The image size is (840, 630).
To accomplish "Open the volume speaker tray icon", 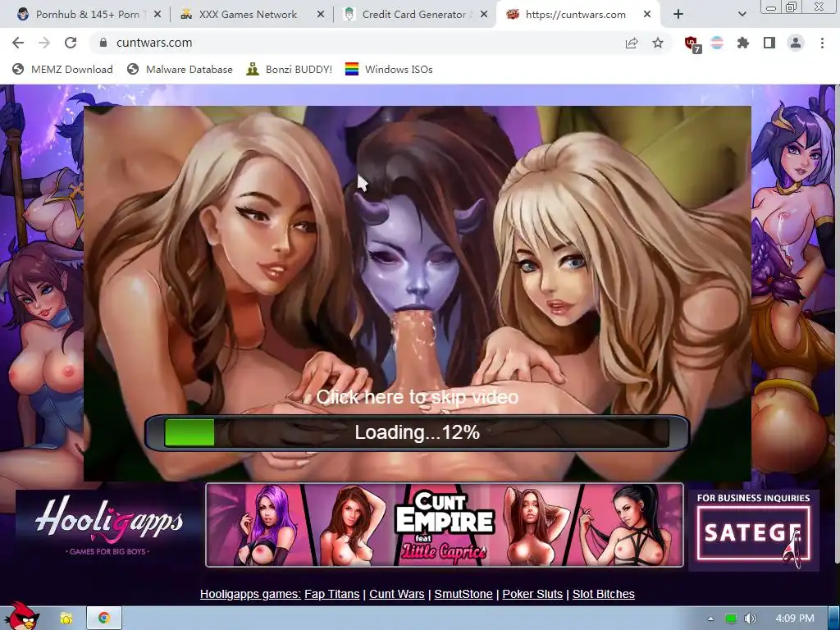I will coord(751,619).
